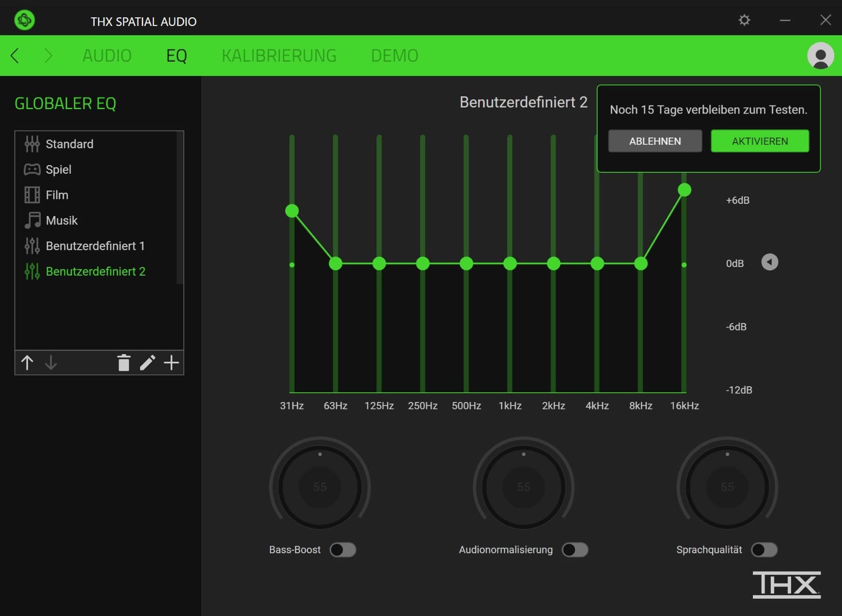Image resolution: width=842 pixels, height=616 pixels.
Task: Click the 2kHz EQ band handle
Action: pyautogui.click(x=554, y=263)
